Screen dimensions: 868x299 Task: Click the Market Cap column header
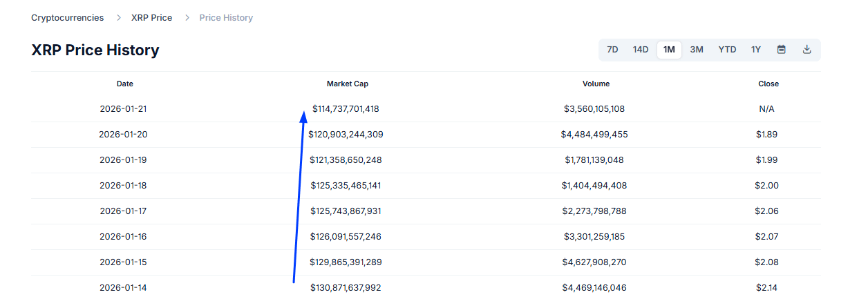pos(348,84)
